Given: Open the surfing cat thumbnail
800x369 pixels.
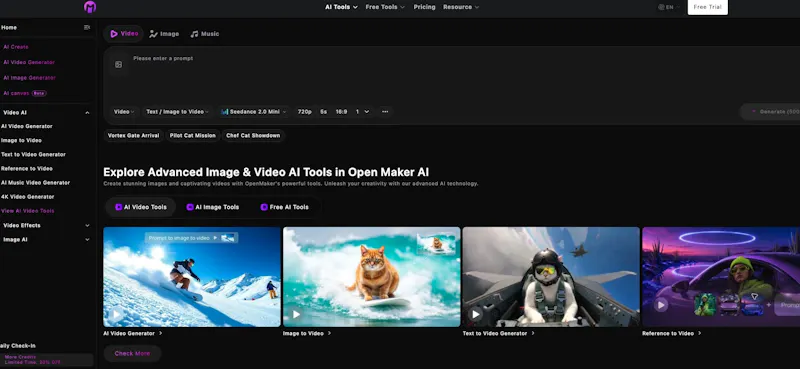Looking at the screenshot, I should (x=371, y=277).
